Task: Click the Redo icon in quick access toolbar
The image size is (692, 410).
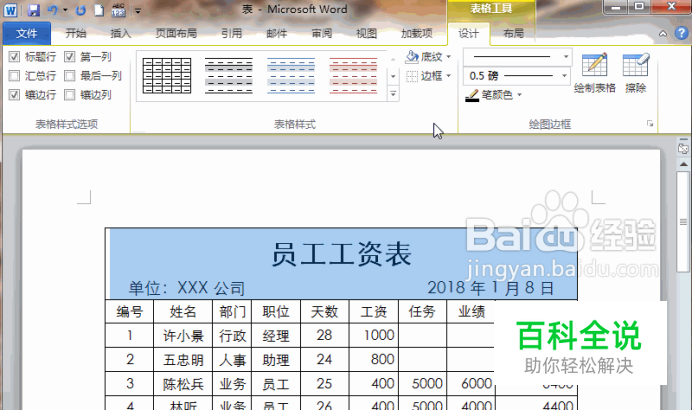Action: [x=80, y=10]
